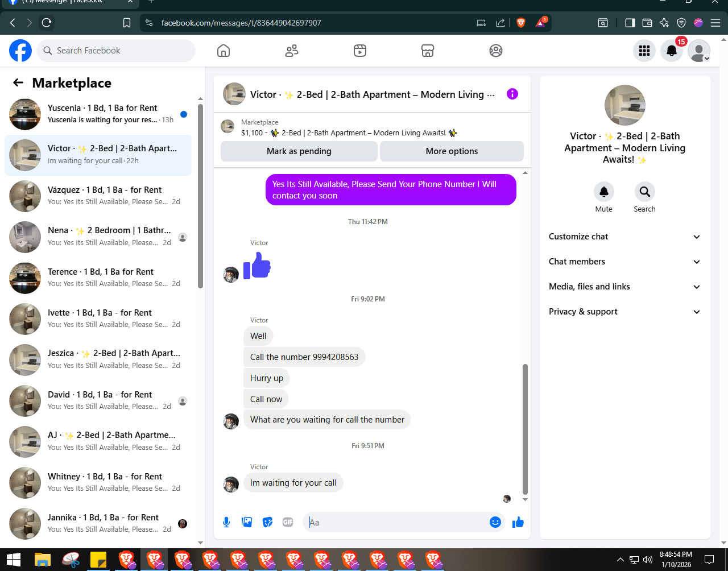
Task: Go to the Facebook Home feed icon
Action: (224, 51)
